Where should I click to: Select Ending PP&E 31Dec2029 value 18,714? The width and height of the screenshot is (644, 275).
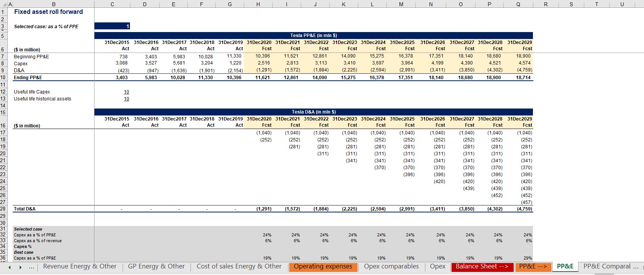pyautogui.click(x=523, y=78)
